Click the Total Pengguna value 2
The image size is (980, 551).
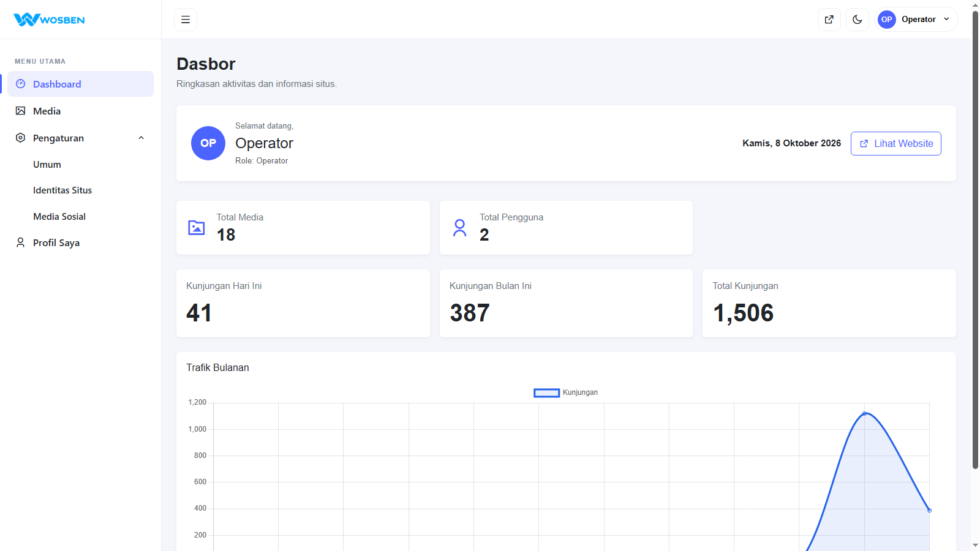[484, 235]
